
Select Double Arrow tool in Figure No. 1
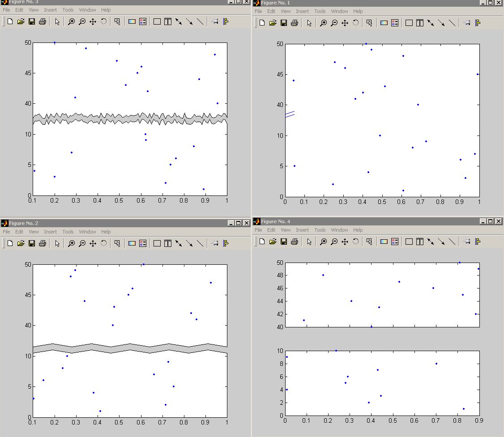[431, 23]
